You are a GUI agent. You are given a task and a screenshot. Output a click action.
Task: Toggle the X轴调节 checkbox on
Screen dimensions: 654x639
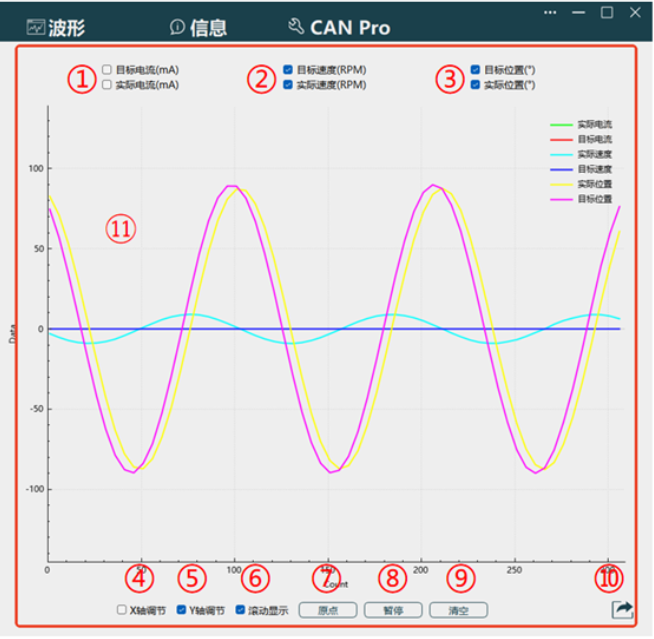pos(122,609)
